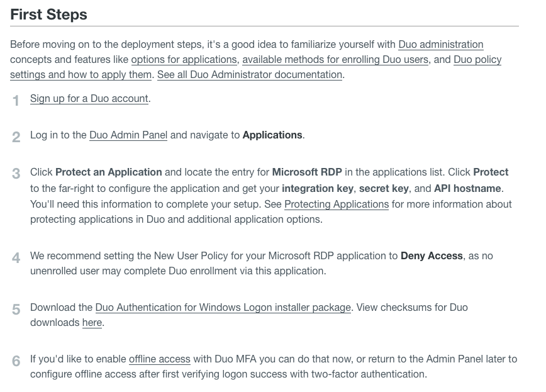Open the "offline access" link
The width and height of the screenshot is (546, 392).
pyautogui.click(x=159, y=359)
